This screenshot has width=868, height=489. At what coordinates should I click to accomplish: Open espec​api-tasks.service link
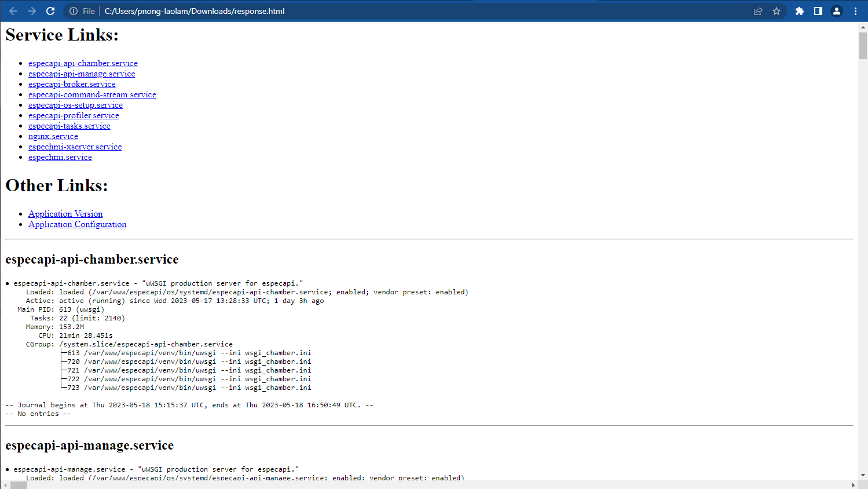pos(69,126)
